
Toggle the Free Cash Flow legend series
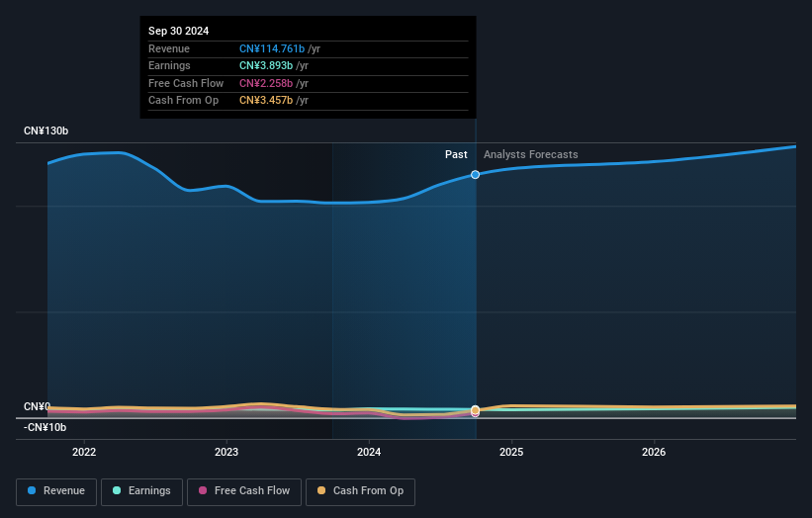tap(244, 491)
